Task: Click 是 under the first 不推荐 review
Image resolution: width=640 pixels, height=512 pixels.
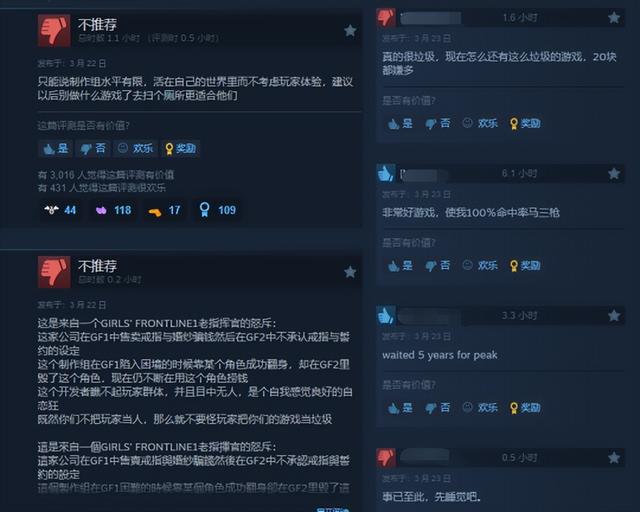Action: [56, 148]
